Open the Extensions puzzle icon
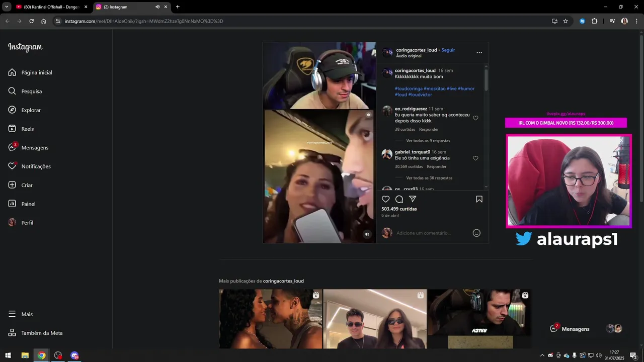This screenshot has height=362, width=644. [595, 21]
